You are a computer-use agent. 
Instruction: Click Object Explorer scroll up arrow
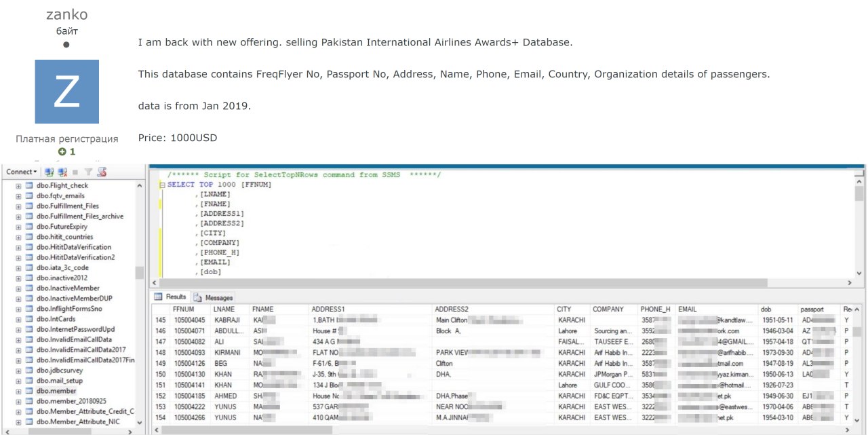(140, 185)
